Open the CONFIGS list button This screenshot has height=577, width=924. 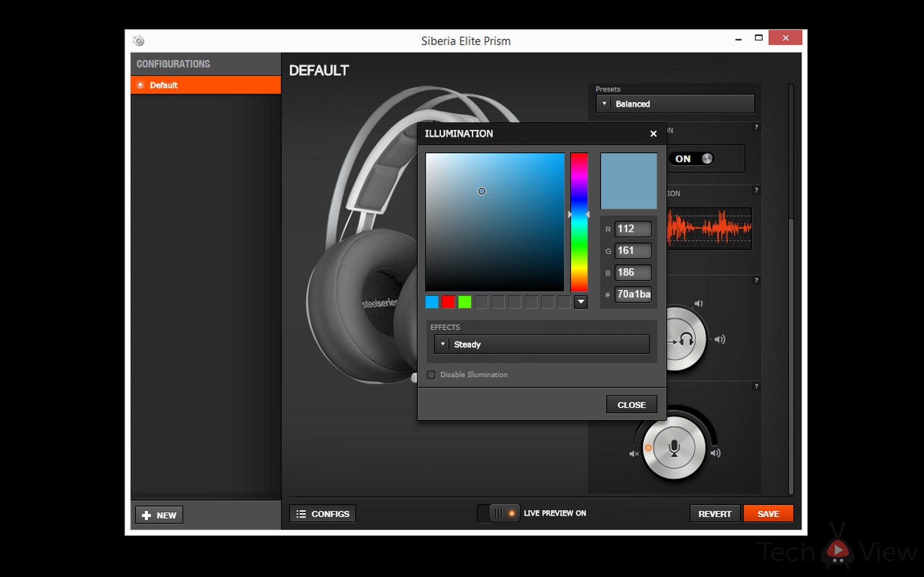[x=323, y=513]
